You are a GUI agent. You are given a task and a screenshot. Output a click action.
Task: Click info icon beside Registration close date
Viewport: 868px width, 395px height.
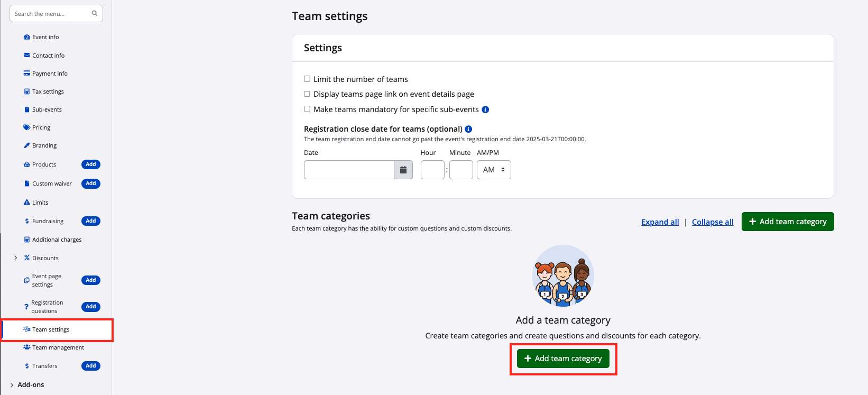(x=468, y=129)
